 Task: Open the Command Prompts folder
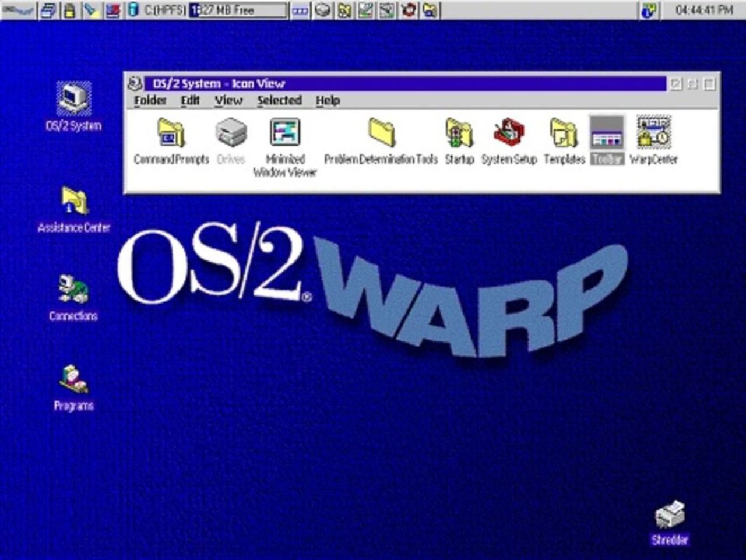(x=171, y=134)
